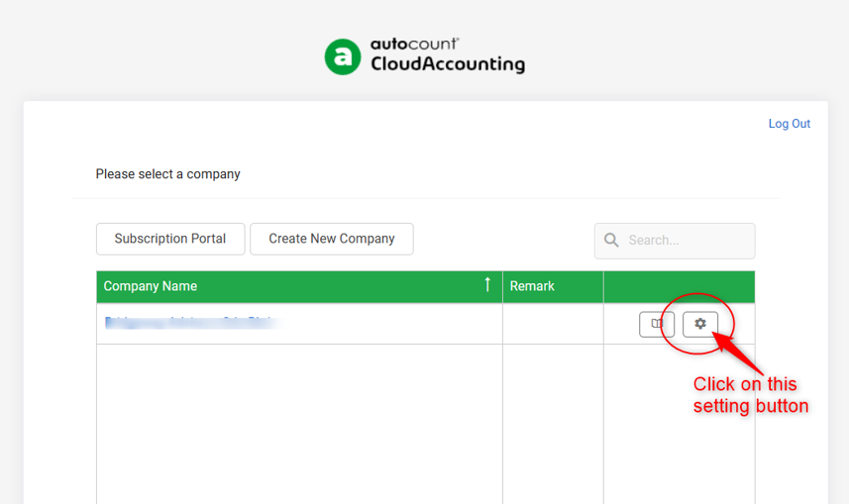Image resolution: width=849 pixels, height=504 pixels.
Task: Click the Log Out link
Action: coord(789,124)
